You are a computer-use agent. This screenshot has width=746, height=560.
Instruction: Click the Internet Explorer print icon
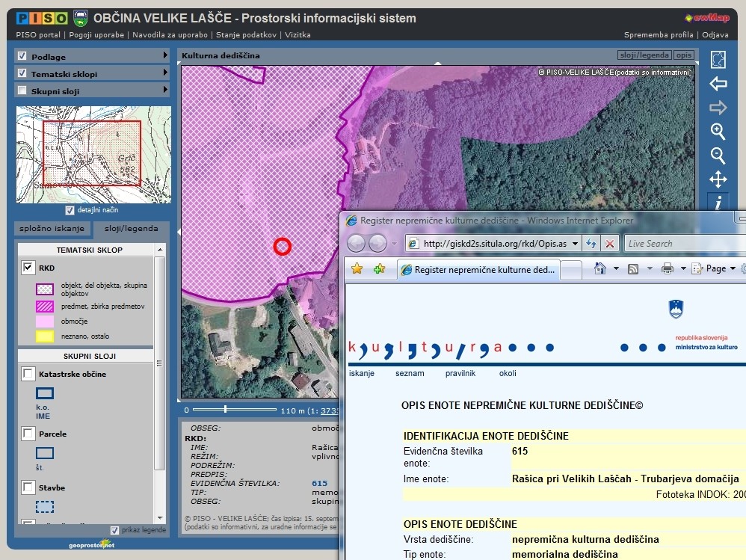pyautogui.click(x=668, y=268)
